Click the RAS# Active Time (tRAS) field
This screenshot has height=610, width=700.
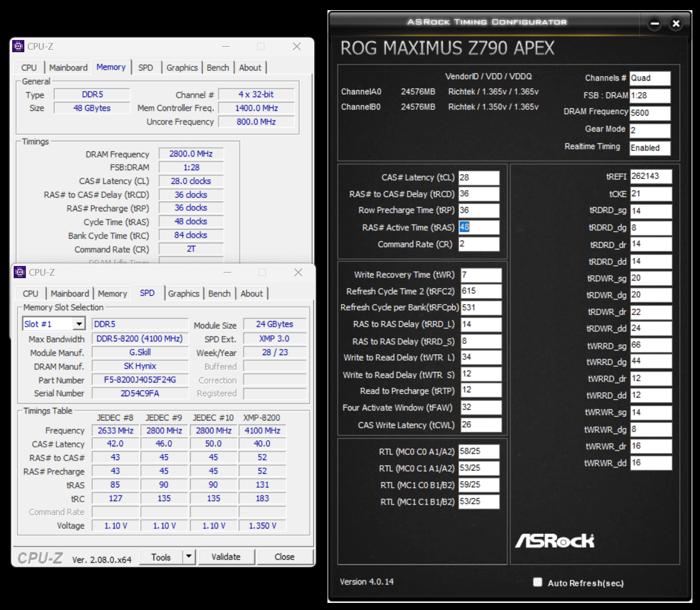(x=479, y=227)
